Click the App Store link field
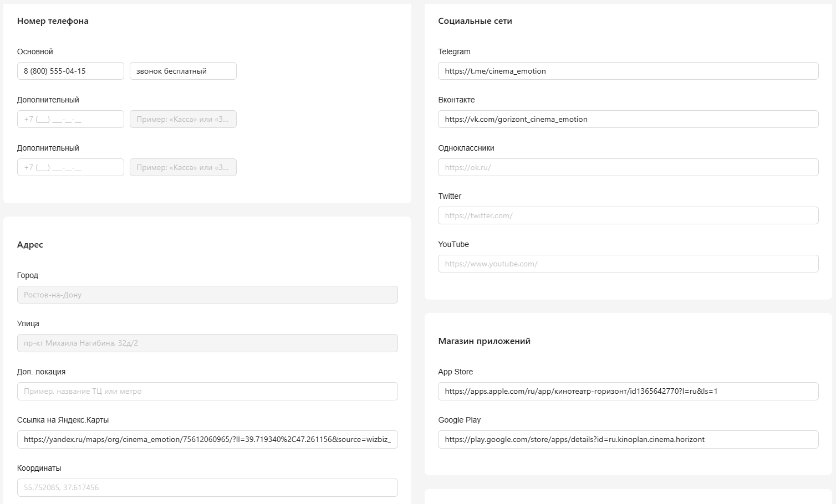 (628, 391)
